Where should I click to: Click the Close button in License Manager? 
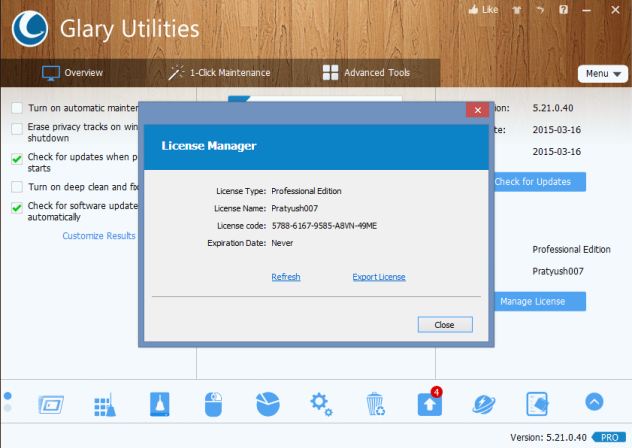445,325
